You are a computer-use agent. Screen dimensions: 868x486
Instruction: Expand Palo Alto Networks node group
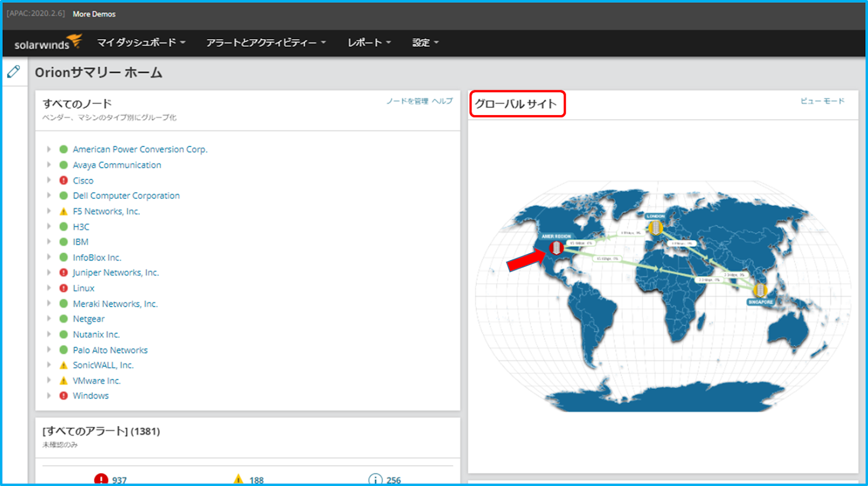(x=49, y=350)
